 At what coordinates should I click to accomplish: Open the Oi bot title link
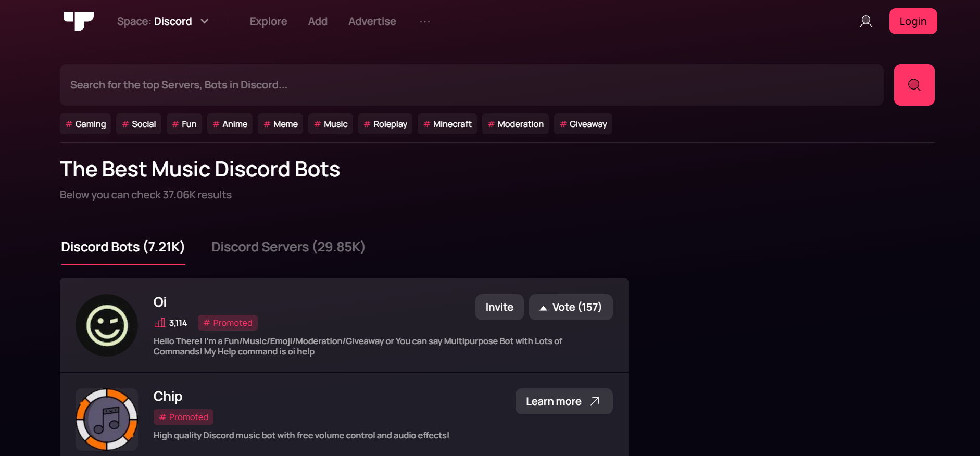coord(160,302)
